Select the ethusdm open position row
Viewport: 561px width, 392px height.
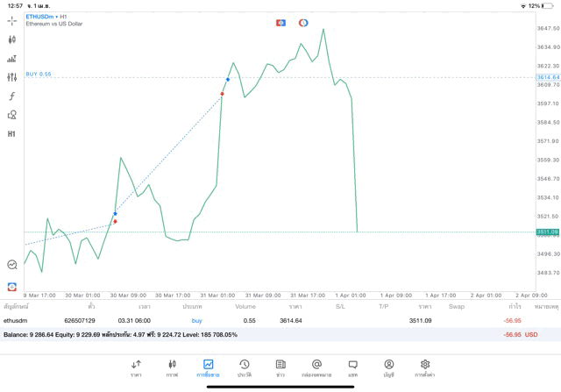point(263,321)
